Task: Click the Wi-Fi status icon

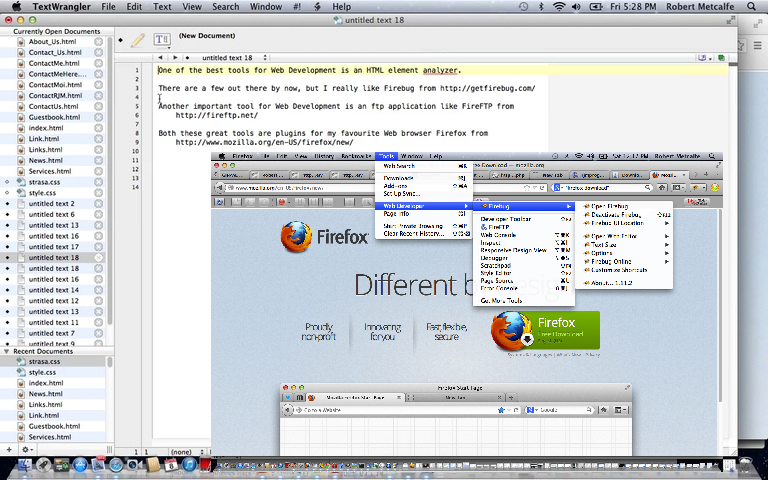Action: [x=559, y=7]
